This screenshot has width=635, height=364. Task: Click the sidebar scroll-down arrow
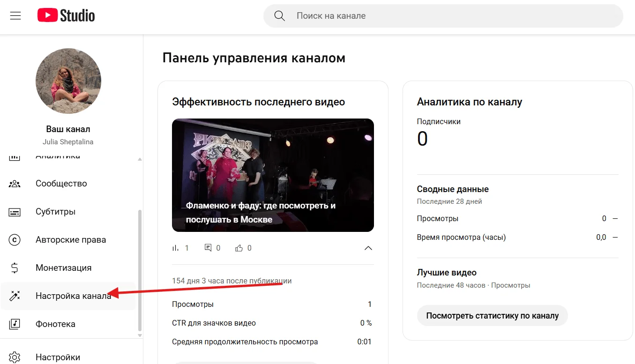(140, 335)
